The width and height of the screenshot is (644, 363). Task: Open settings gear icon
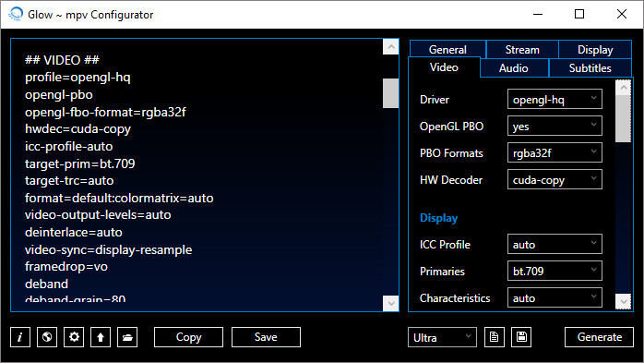coord(74,337)
